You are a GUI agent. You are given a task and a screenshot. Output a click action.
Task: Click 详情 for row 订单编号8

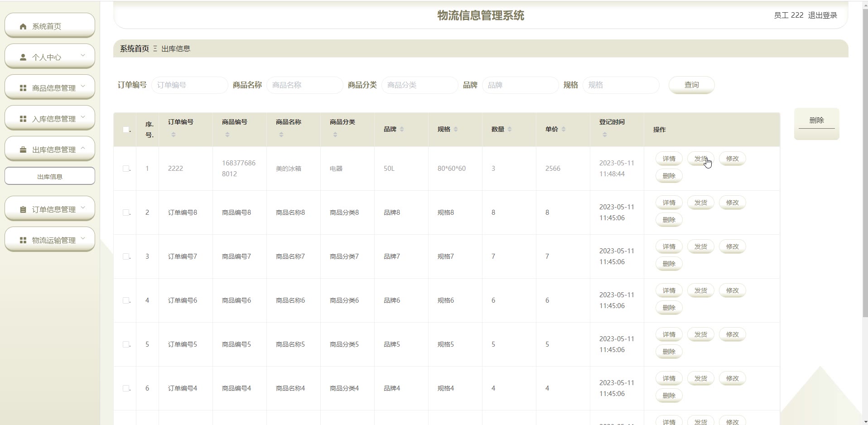[669, 203]
